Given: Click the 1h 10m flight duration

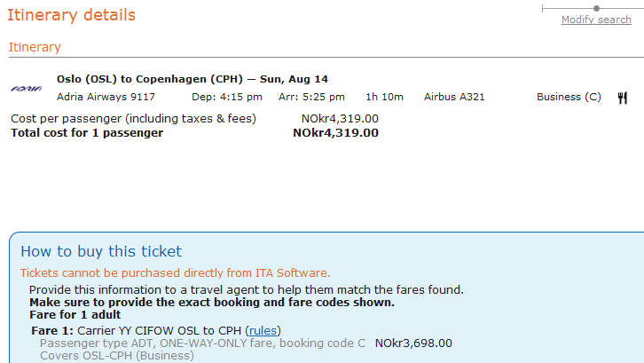Looking at the screenshot, I should point(384,97).
